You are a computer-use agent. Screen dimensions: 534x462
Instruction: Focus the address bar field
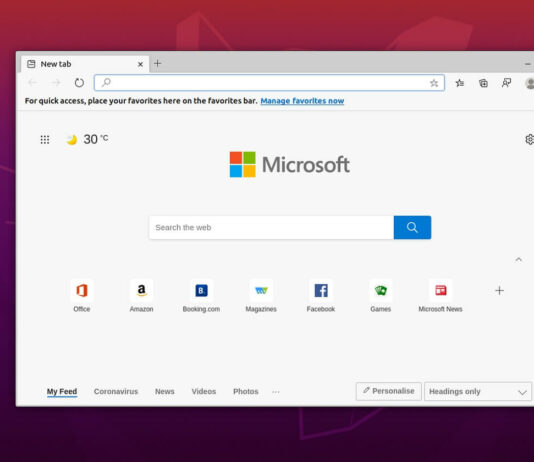[269, 83]
